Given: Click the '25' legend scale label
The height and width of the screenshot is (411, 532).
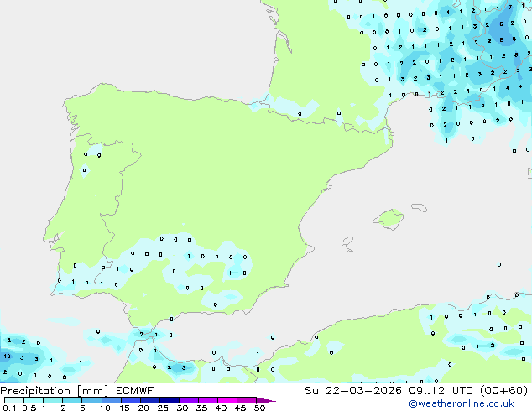Looking at the screenshot, I should tap(163, 408).
